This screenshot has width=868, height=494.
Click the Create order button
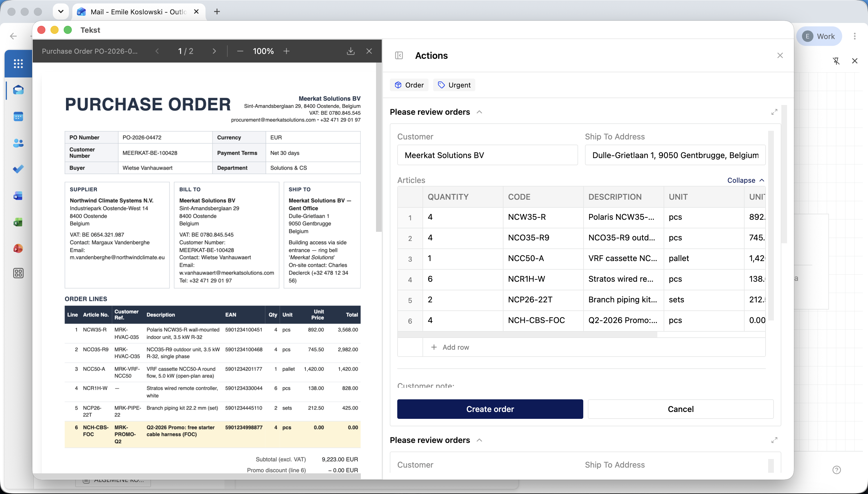click(490, 409)
